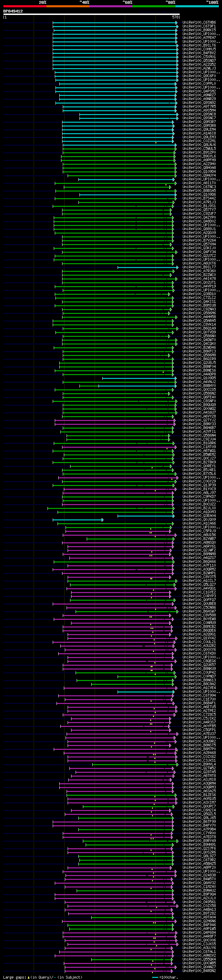
Task: Select the UniRef100_B9SZP0 hit
Action: [x=199, y=153]
